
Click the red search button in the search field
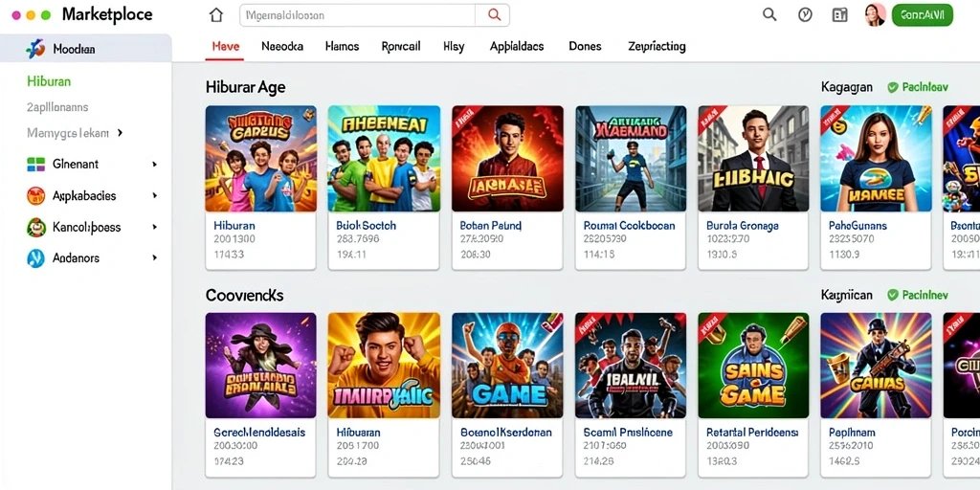(x=493, y=15)
